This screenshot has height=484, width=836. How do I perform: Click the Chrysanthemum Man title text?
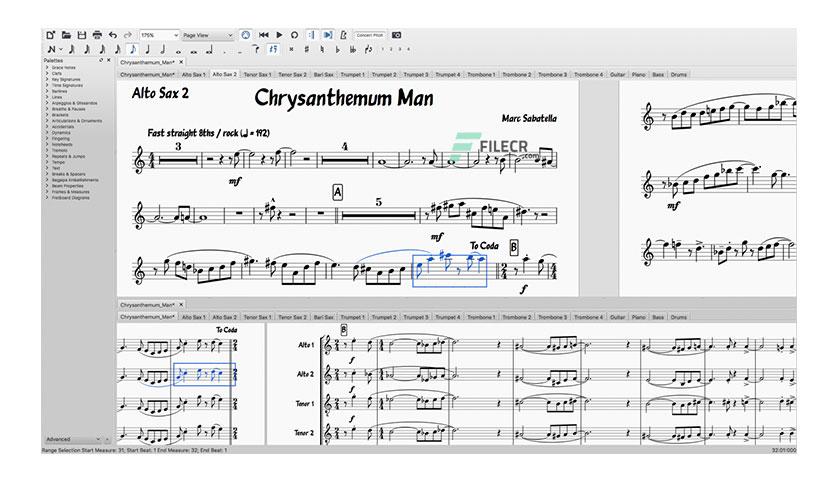344,99
